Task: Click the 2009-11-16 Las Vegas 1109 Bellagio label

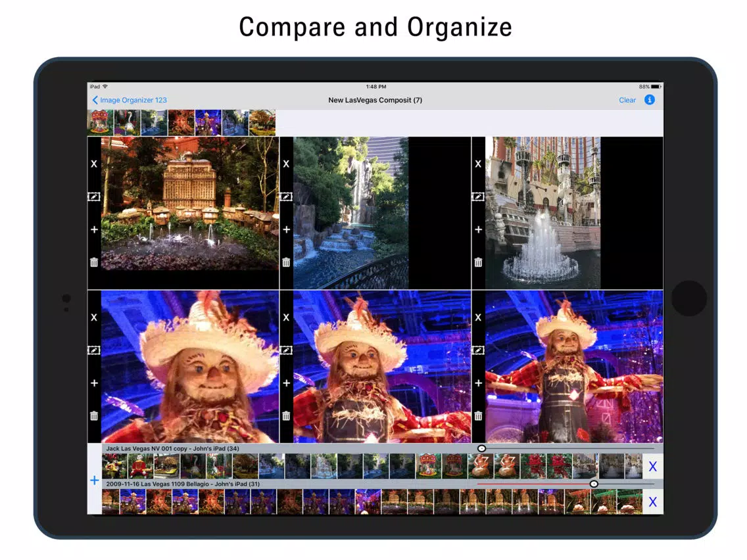Action: tap(183, 484)
